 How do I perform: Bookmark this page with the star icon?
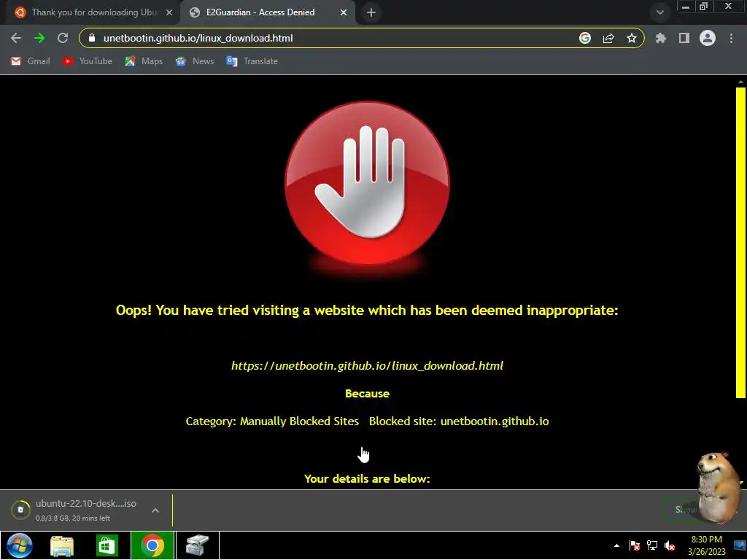pyautogui.click(x=632, y=38)
